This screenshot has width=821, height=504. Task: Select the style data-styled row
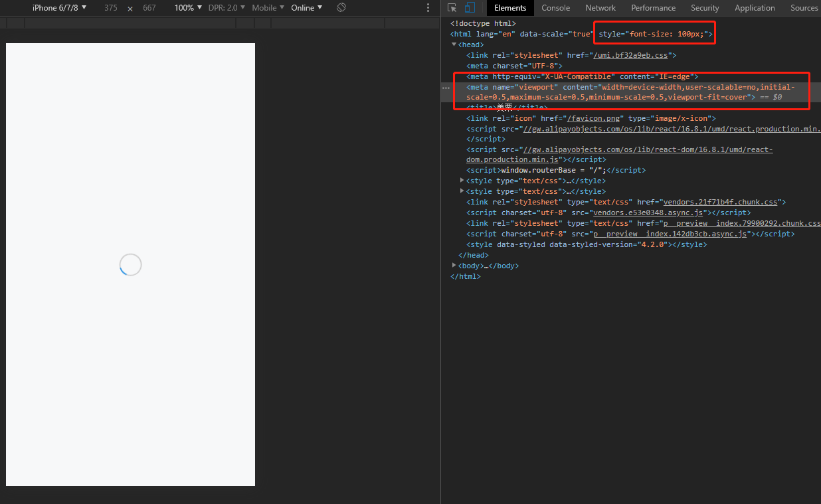(x=587, y=244)
